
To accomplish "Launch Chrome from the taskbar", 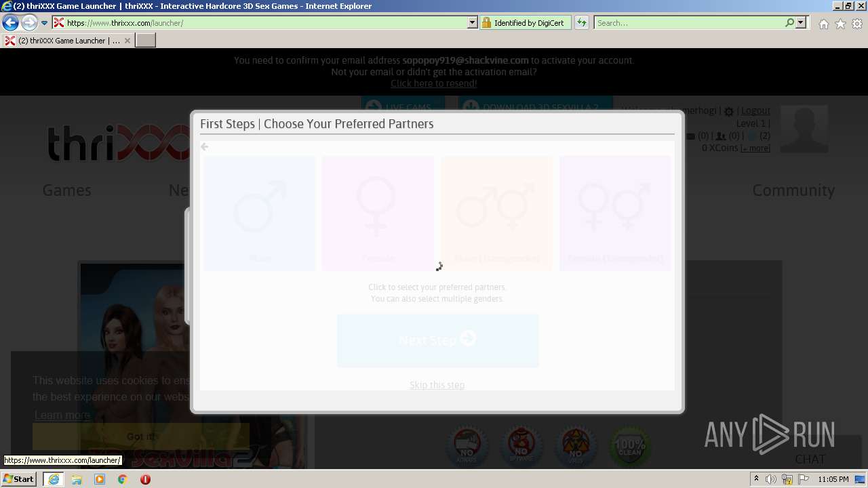I will click(123, 479).
